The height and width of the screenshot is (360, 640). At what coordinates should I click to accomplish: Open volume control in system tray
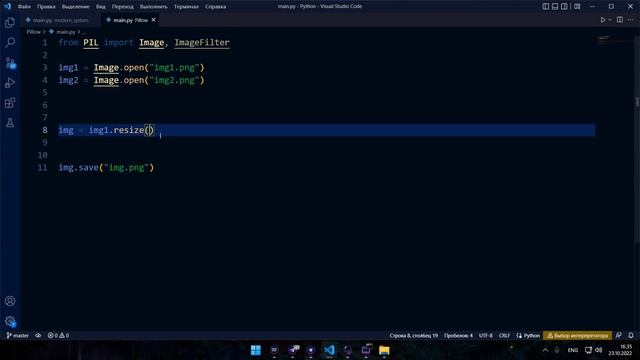click(x=599, y=350)
